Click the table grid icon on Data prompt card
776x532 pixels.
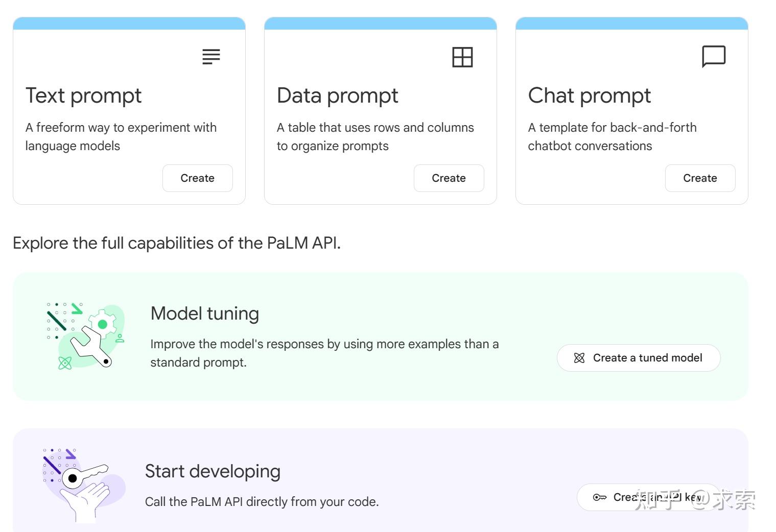(x=462, y=57)
